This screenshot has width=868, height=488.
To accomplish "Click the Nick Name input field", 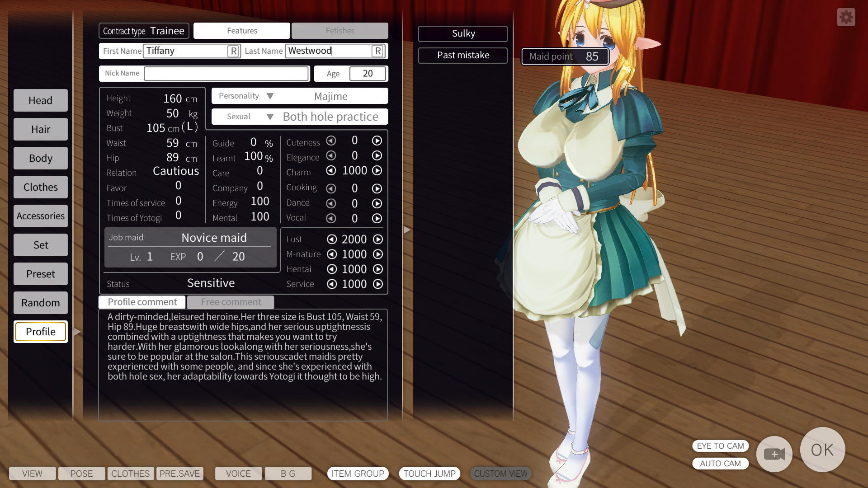I will pyautogui.click(x=226, y=74).
